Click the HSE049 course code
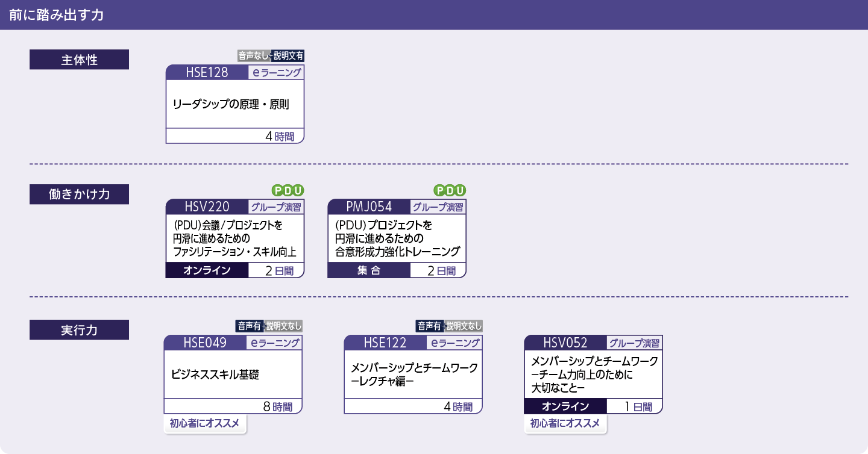Image resolution: width=868 pixels, height=454 pixels. tap(206, 343)
